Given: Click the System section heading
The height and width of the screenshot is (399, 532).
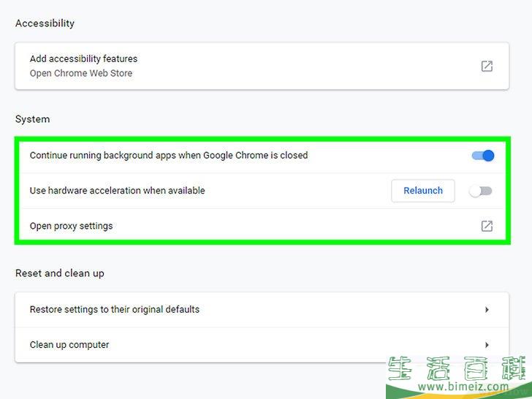Looking at the screenshot, I should coord(32,119).
